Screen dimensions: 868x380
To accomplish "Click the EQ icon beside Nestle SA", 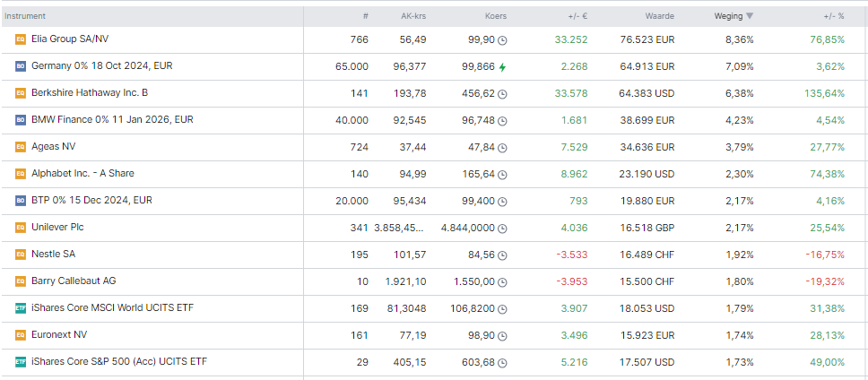I will coord(21,255).
